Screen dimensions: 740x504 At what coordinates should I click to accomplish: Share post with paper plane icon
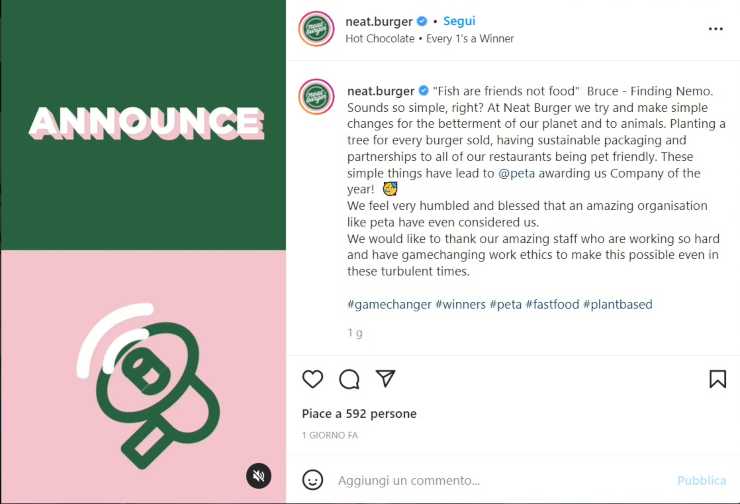click(x=386, y=379)
